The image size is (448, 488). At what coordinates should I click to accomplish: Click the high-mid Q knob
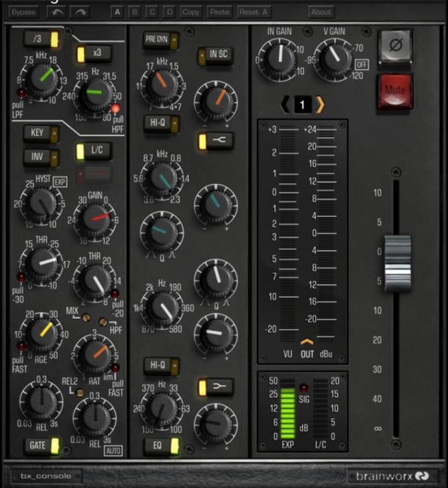tap(162, 232)
